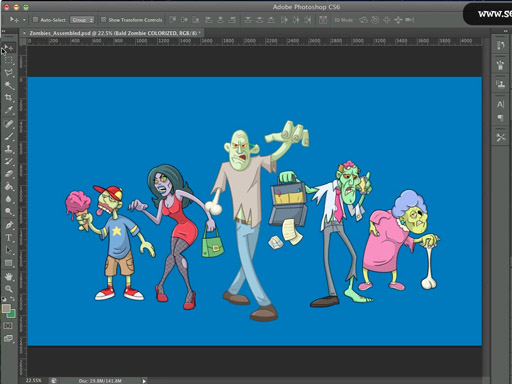The height and width of the screenshot is (384, 512).
Task: Open the Auto-Select Group dropdown
Action: click(82, 20)
